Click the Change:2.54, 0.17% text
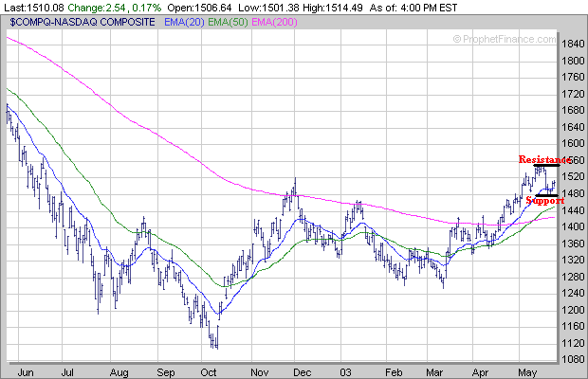 115,8
